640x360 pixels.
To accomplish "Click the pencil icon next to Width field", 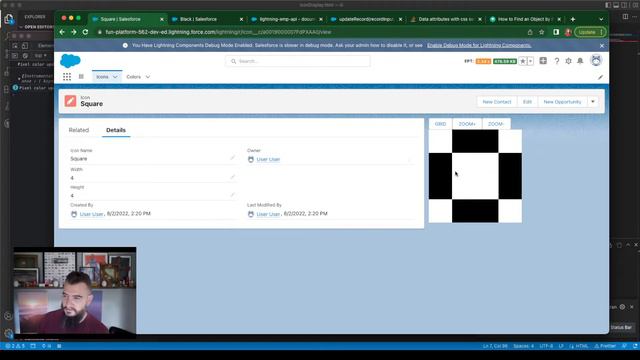I will pyautogui.click(x=232, y=177).
